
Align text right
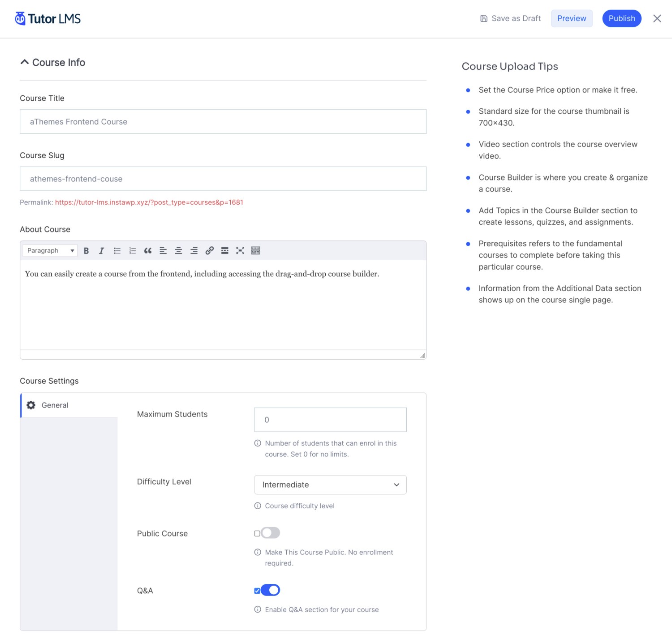click(x=194, y=251)
